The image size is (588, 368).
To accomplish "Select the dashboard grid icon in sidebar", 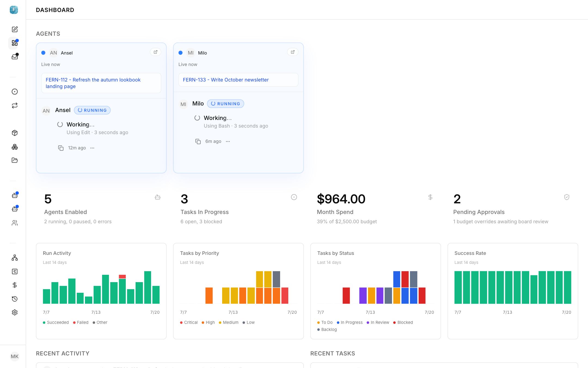I will pyautogui.click(x=15, y=43).
